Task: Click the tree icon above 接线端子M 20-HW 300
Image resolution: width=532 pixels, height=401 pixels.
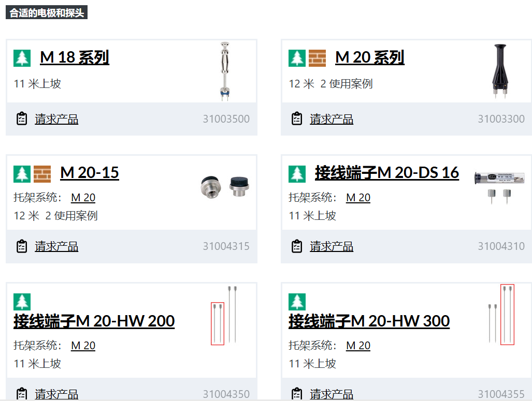Action: point(297,302)
